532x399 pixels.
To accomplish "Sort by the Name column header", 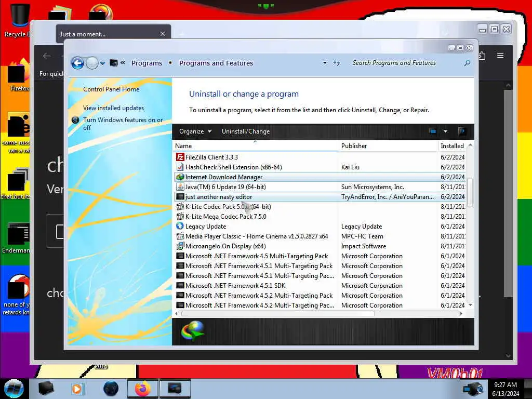I will (256, 146).
